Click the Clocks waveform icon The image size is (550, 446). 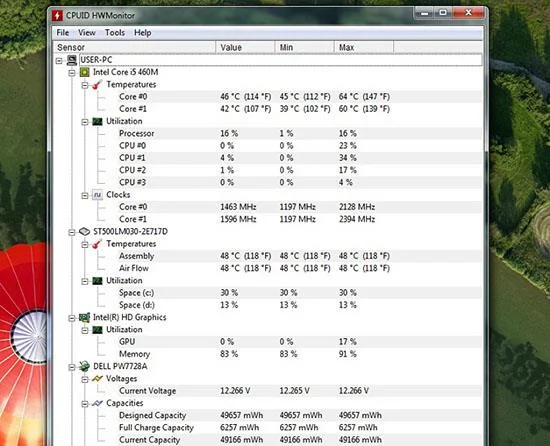click(97, 195)
